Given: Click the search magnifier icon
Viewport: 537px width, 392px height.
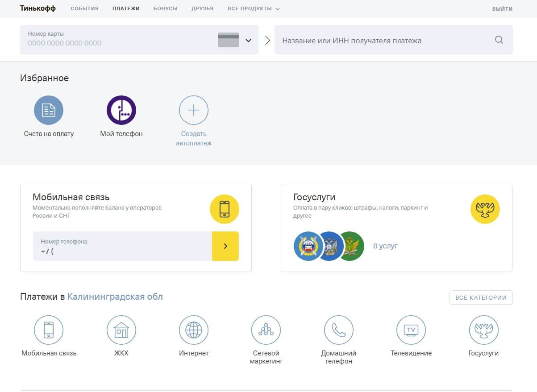Looking at the screenshot, I should coord(499,40).
